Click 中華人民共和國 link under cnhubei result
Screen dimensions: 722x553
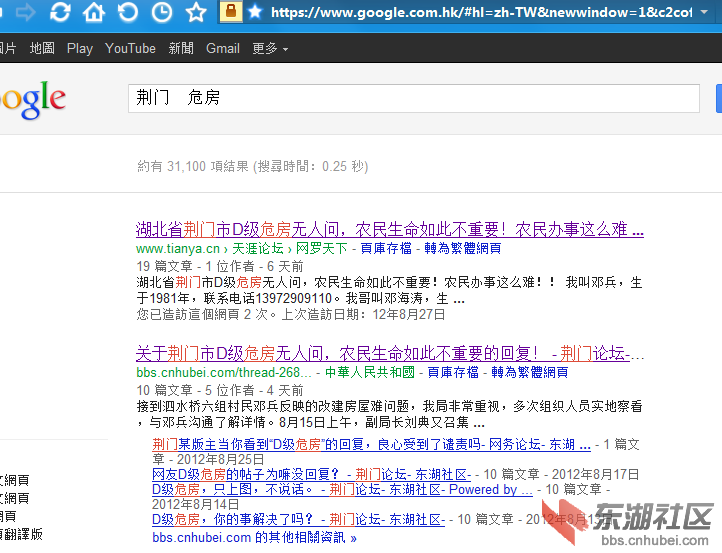370,372
